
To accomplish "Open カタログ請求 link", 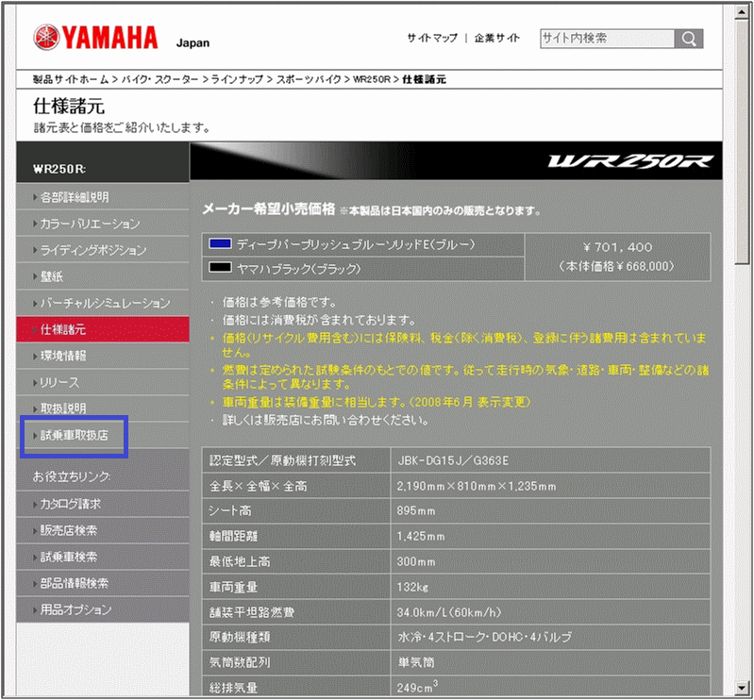I will (x=103, y=504).
